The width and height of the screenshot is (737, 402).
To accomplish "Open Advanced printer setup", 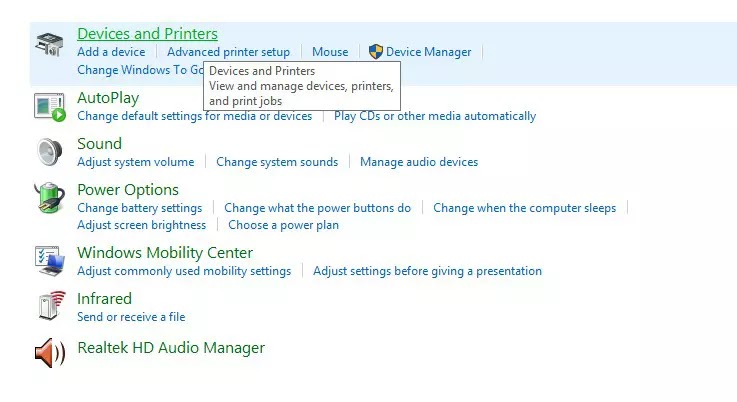I will [228, 52].
